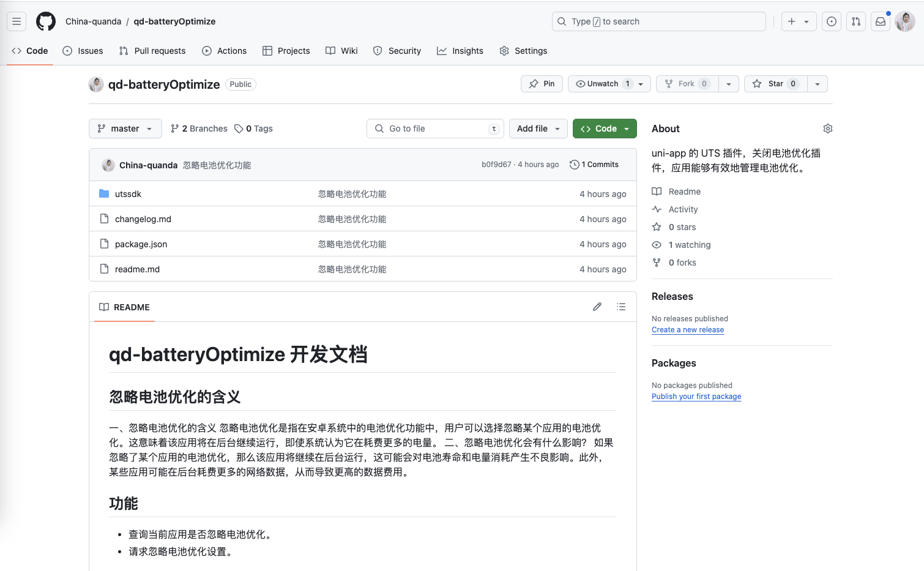Click the repository owner avatar by title
The image size is (924, 571).
96,84
